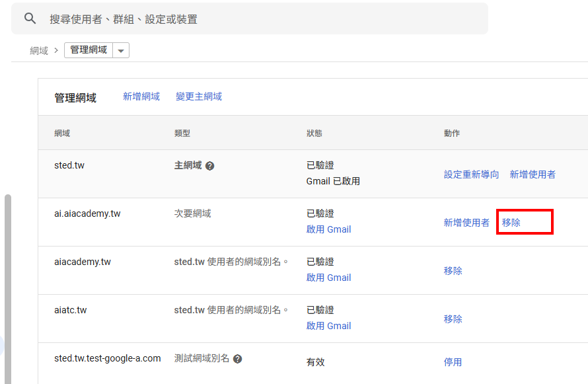Open the 管理網域 breadcrumb dropdown arrow
The width and height of the screenshot is (588, 384).
point(121,51)
